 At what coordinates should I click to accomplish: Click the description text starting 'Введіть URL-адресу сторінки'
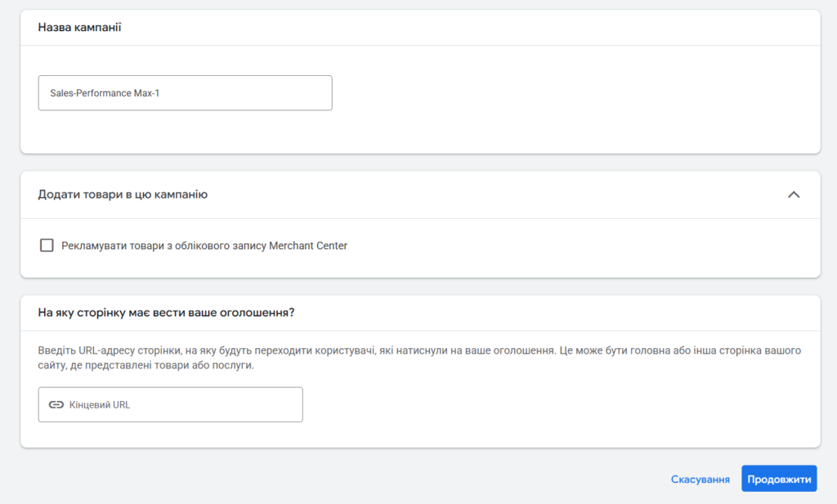click(419, 358)
